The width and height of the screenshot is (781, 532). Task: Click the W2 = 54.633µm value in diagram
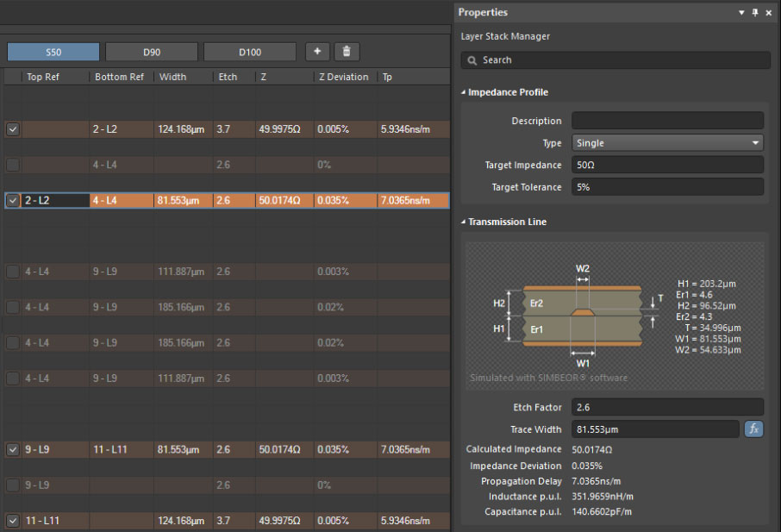pos(708,350)
